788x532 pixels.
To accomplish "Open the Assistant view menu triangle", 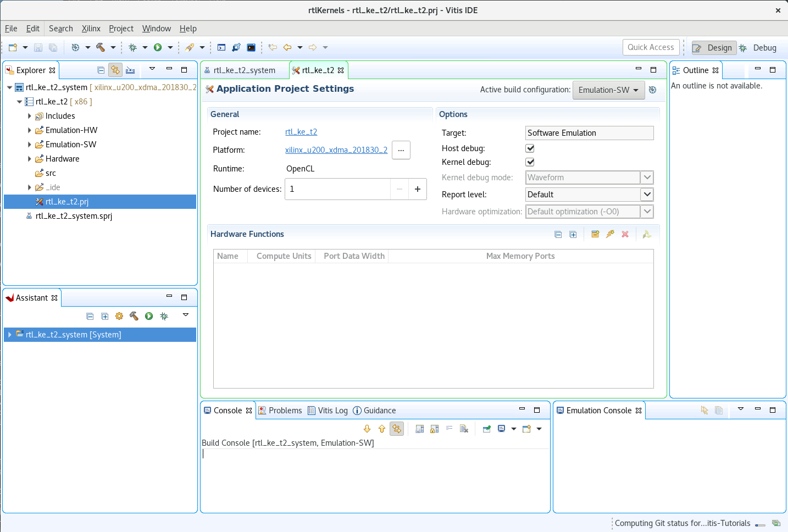I will click(186, 315).
